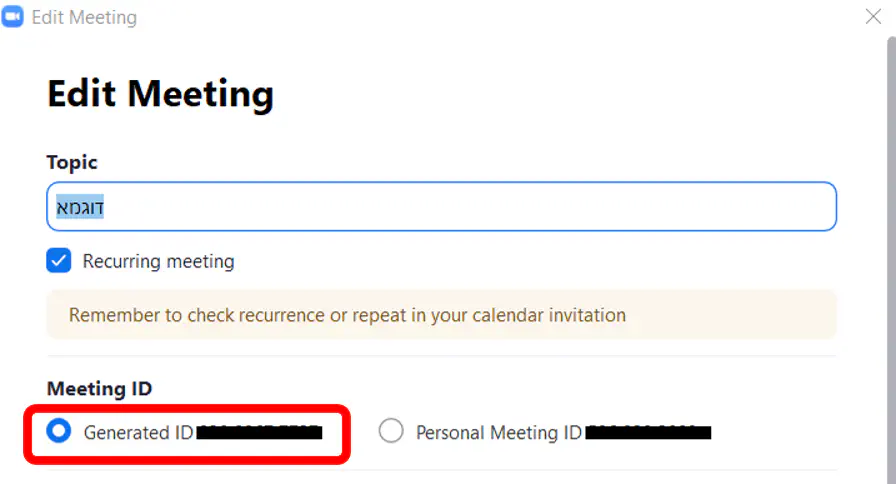Viewport: 896px width, 484px height.
Task: Click the 'Meeting ID' section label
Action: (99, 389)
